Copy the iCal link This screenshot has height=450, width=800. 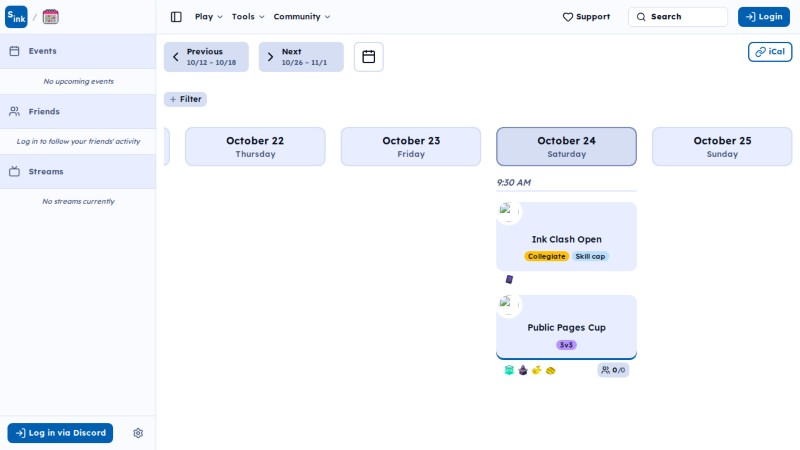(770, 52)
